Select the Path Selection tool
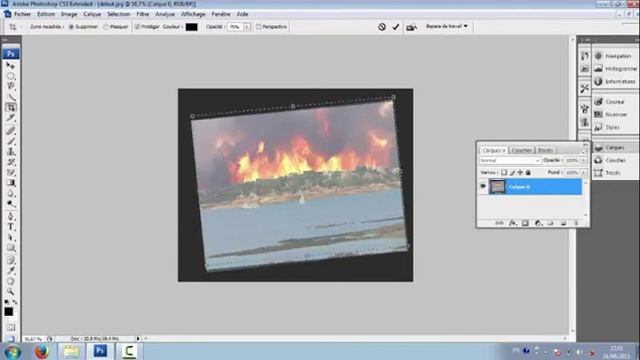Image resolution: width=640 pixels, height=360 pixels. [x=11, y=238]
